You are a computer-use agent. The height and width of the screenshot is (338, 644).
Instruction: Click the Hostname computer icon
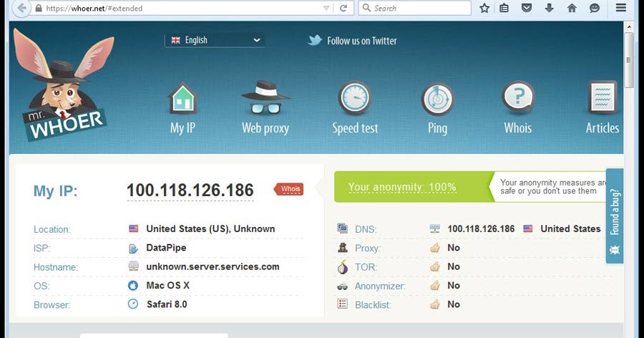(134, 266)
